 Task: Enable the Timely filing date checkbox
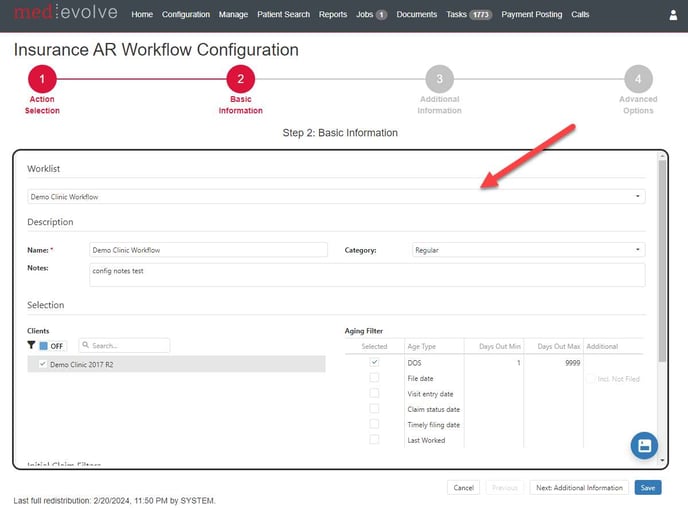point(374,424)
